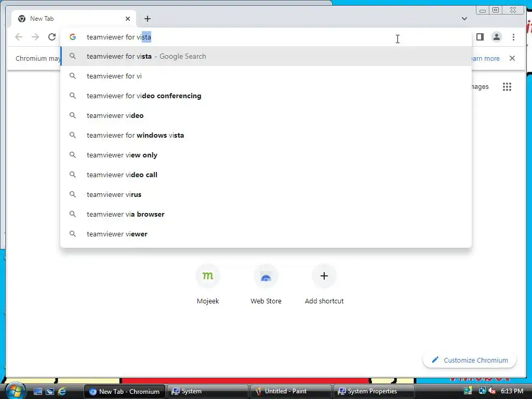Click the browser forward arrow

coord(35,37)
